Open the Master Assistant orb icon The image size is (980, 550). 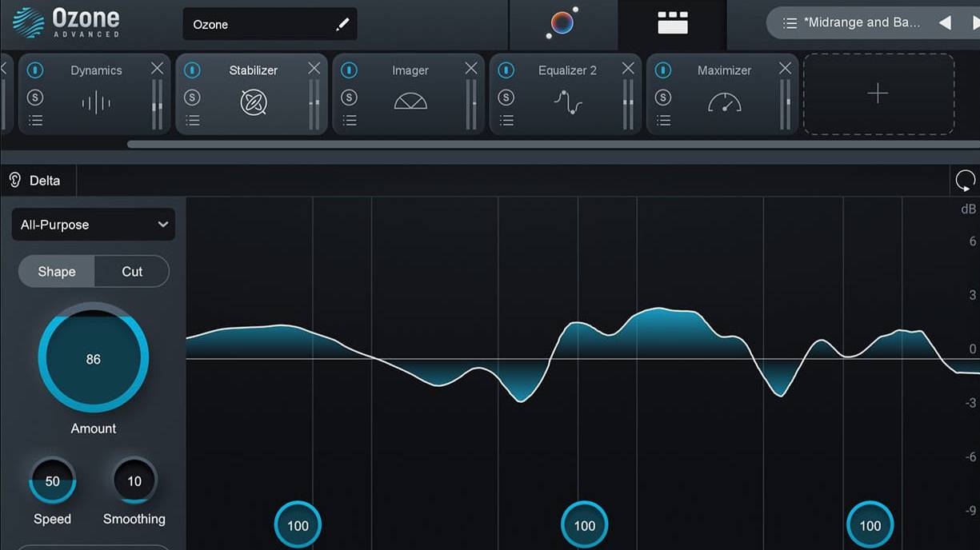click(x=562, y=23)
